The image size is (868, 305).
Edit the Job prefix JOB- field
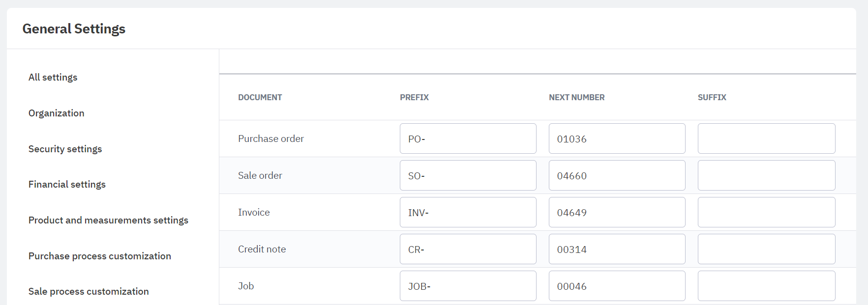click(x=468, y=286)
